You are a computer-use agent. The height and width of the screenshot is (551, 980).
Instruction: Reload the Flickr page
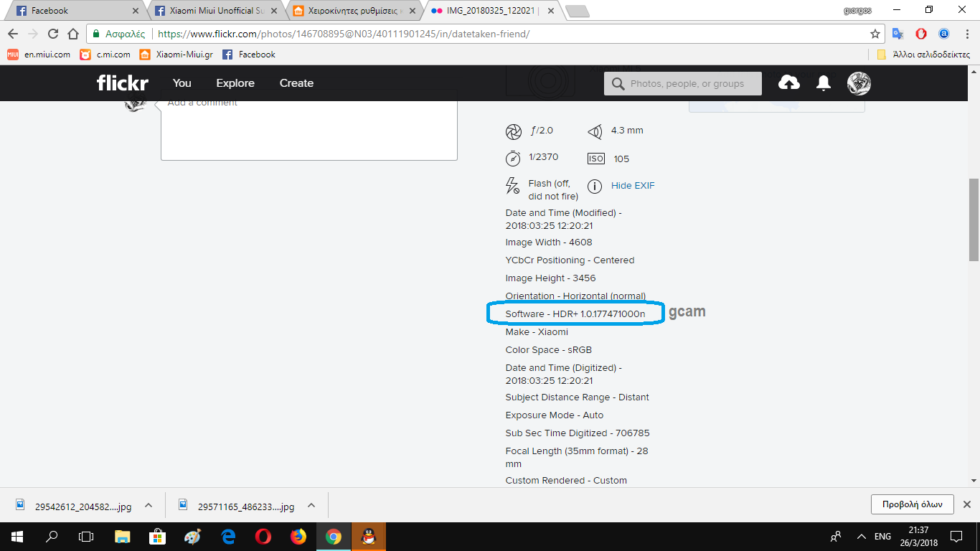[53, 34]
